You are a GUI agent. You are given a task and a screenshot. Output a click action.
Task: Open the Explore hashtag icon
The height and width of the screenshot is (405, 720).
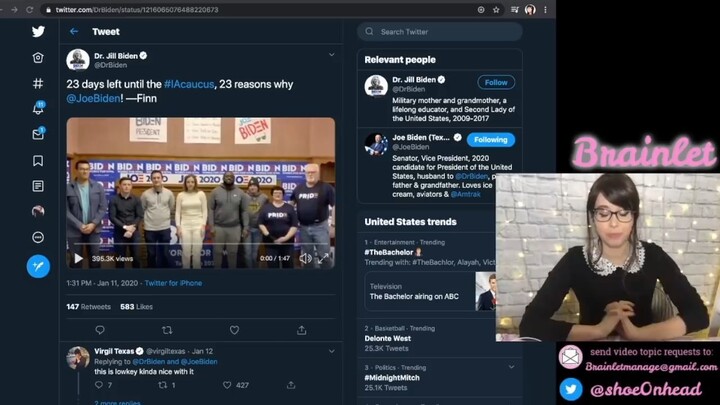pos(38,83)
